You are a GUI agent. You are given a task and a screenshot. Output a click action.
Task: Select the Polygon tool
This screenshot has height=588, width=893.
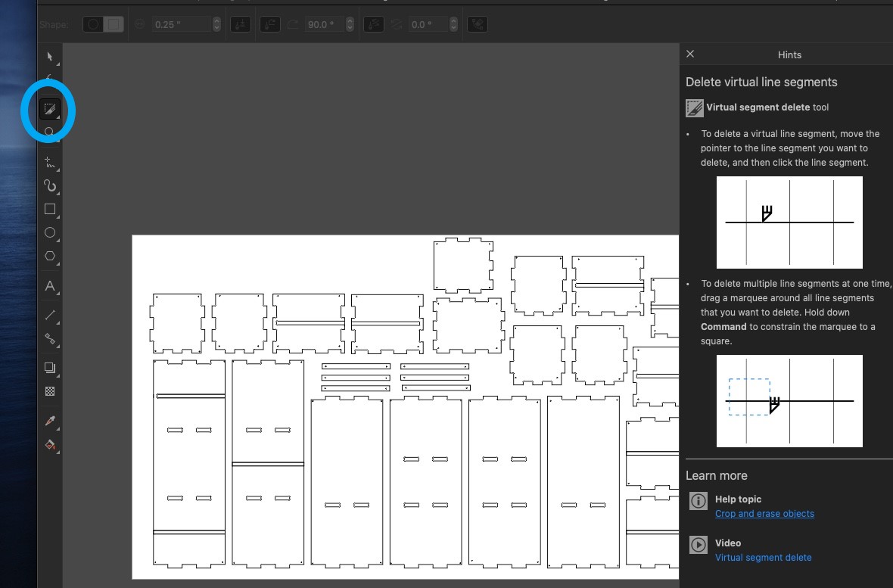click(50, 257)
